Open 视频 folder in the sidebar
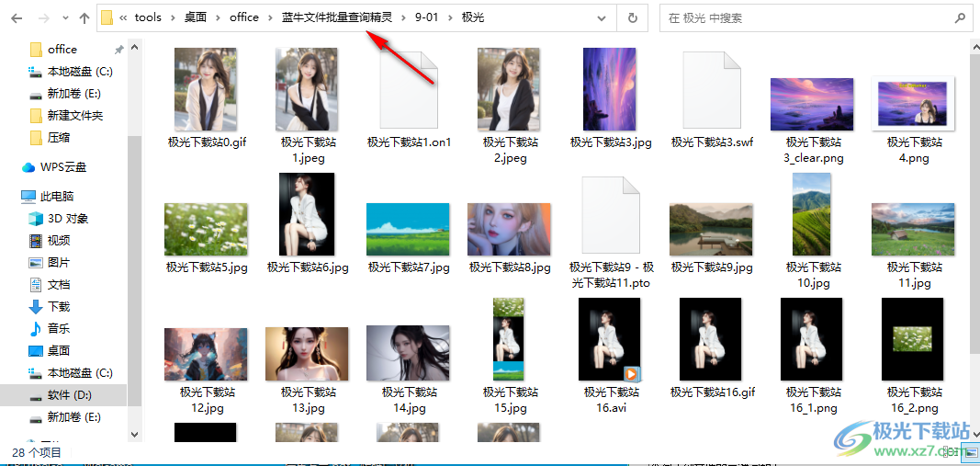Viewport: 980px width, 466px height. (58, 240)
